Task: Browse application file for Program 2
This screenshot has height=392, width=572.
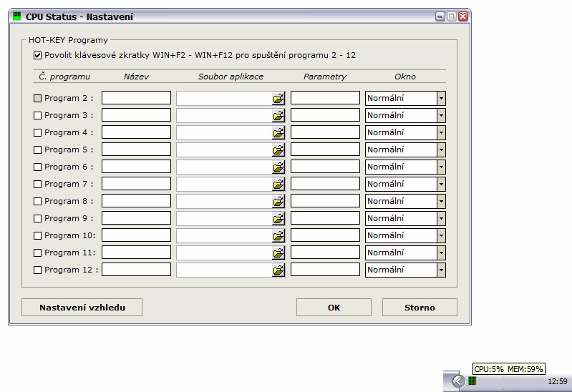Action: 278,98
